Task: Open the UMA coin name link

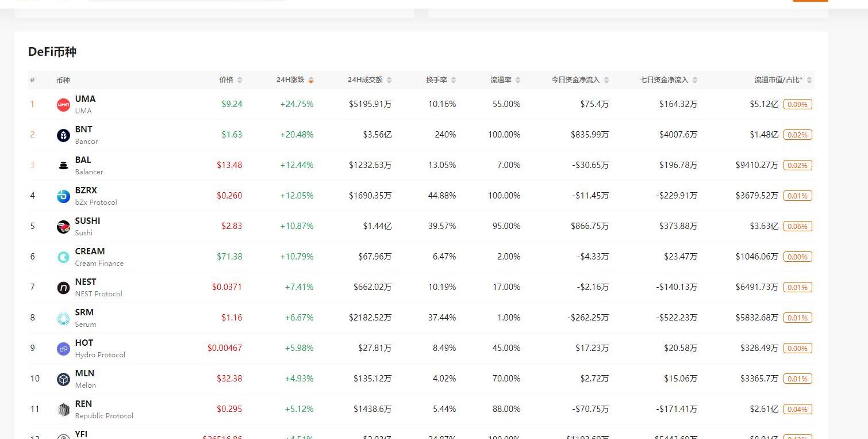Action: (85, 99)
